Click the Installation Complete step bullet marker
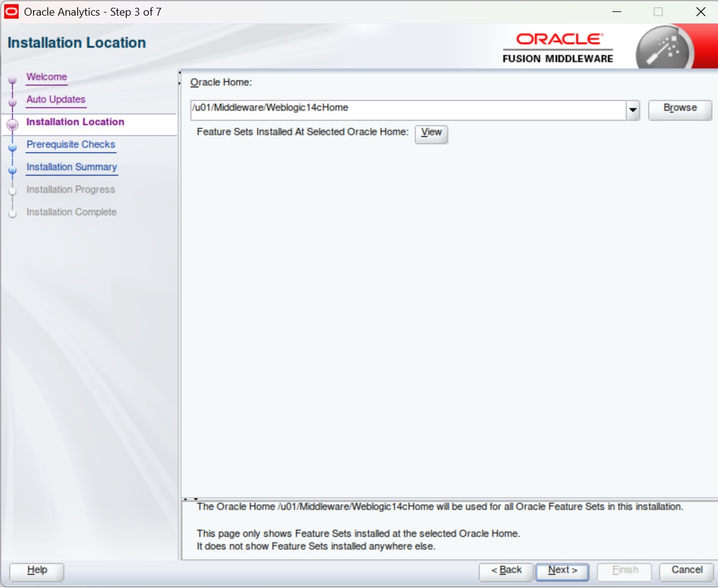 pyautogui.click(x=13, y=214)
